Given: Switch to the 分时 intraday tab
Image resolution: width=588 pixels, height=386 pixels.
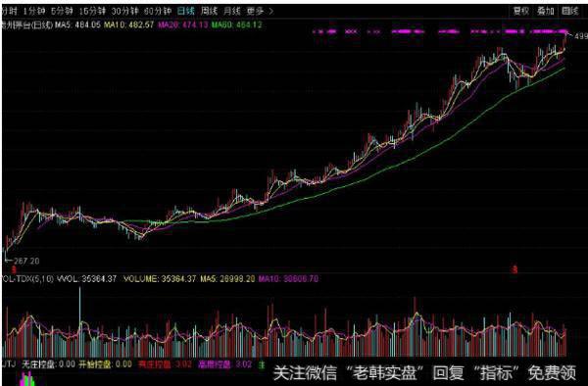Looking at the screenshot, I should point(10,11).
